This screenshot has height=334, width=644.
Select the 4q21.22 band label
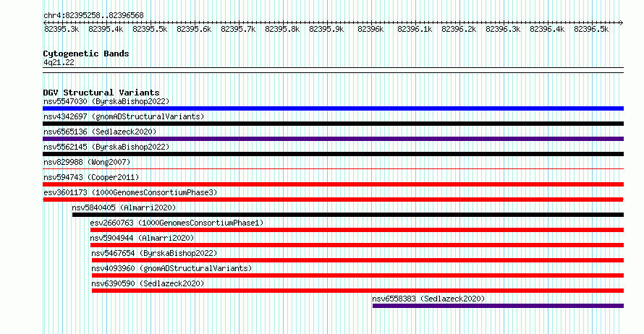click(x=59, y=62)
